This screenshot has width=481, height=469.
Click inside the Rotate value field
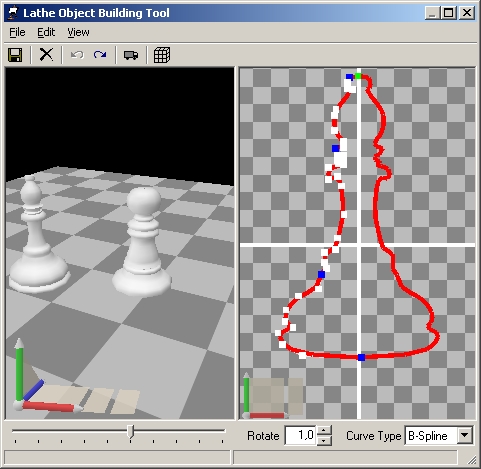coord(300,435)
